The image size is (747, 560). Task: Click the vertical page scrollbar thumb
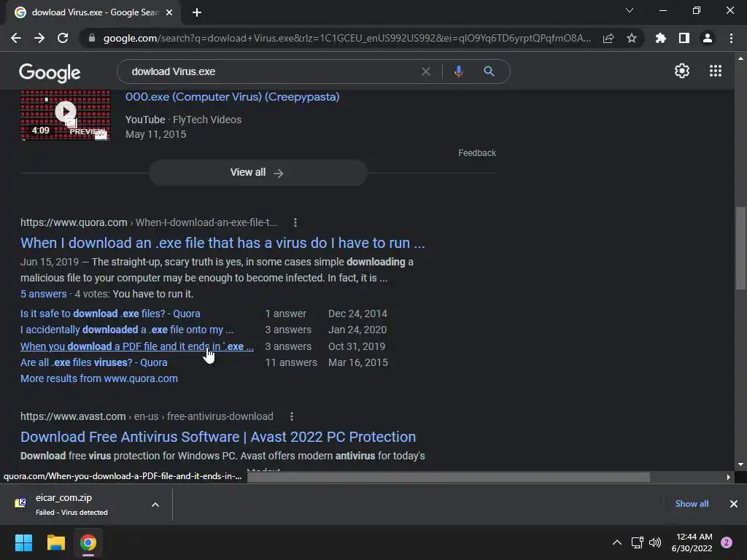740,248
